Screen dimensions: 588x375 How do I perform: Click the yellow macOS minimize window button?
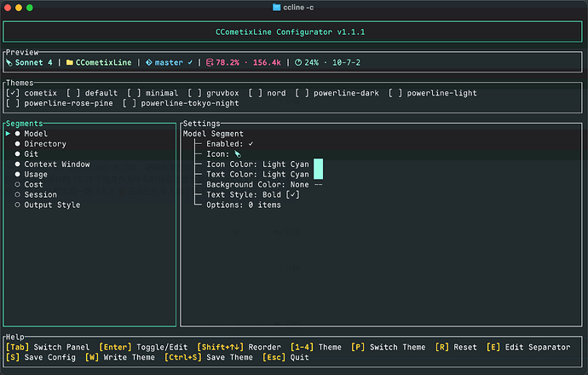pos(19,8)
